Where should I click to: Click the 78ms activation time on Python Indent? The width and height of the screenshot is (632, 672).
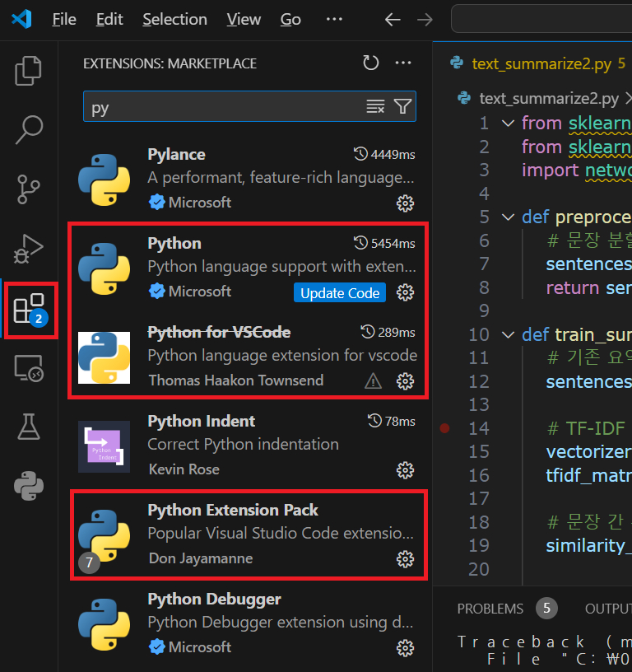392,422
